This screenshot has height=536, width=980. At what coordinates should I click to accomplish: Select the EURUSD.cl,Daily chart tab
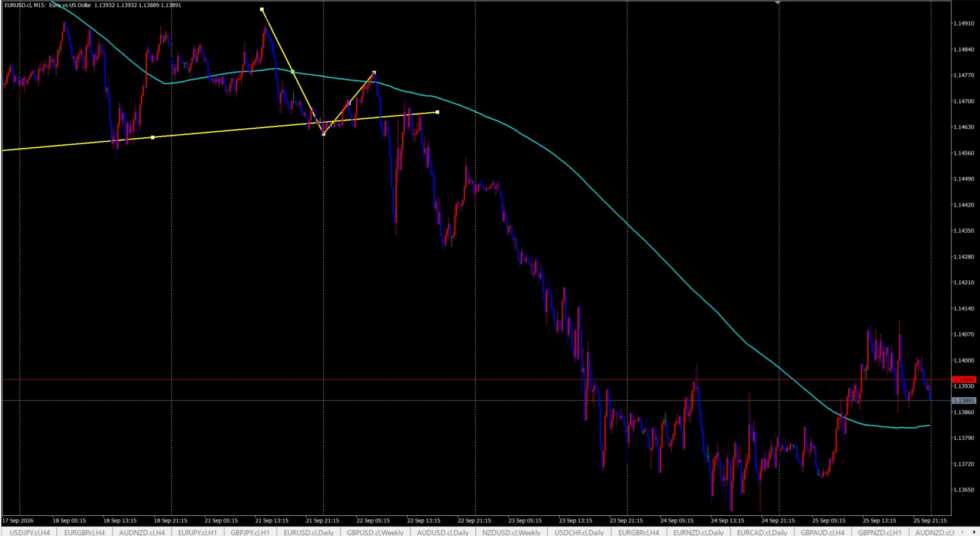point(309,532)
